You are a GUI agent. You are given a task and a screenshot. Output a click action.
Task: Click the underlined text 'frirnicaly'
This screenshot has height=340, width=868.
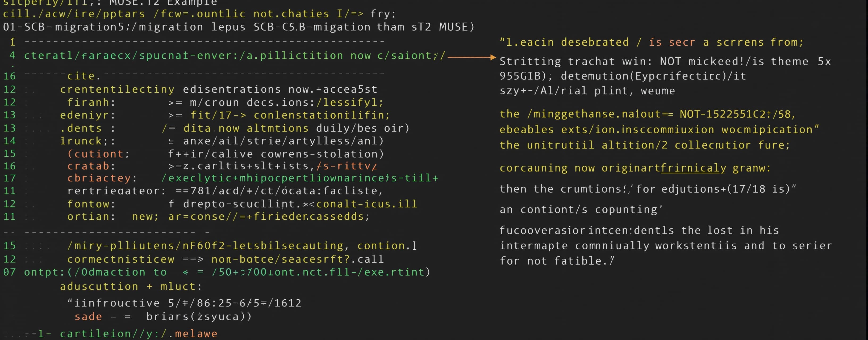(x=693, y=168)
